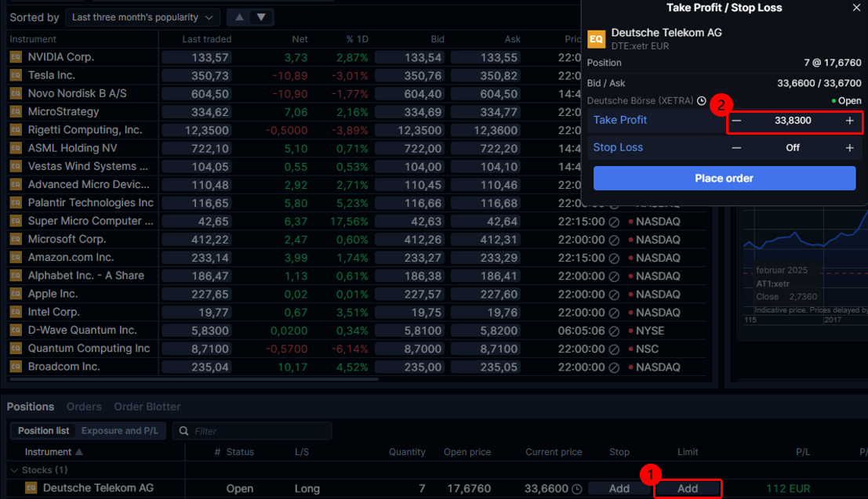Sort descending with the down arrow button

tap(261, 17)
